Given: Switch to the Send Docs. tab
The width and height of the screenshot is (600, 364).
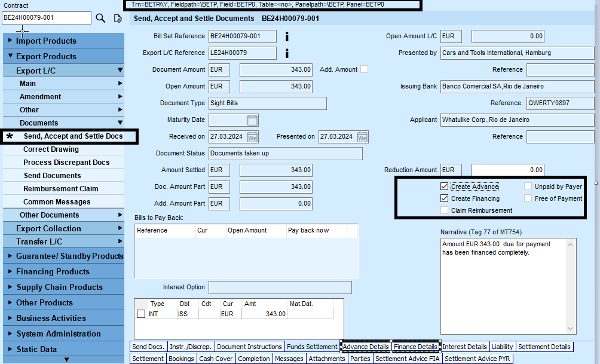Looking at the screenshot, I should pyautogui.click(x=148, y=347).
